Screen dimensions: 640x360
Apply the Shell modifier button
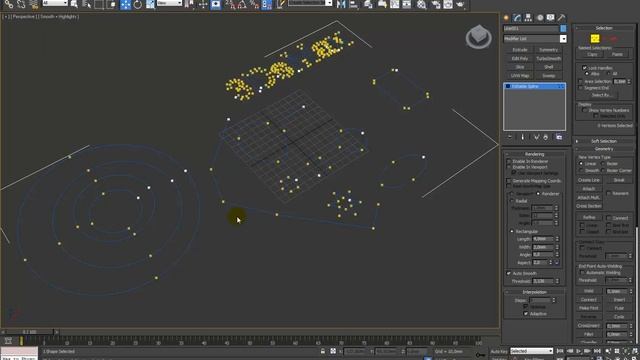pyautogui.click(x=549, y=67)
